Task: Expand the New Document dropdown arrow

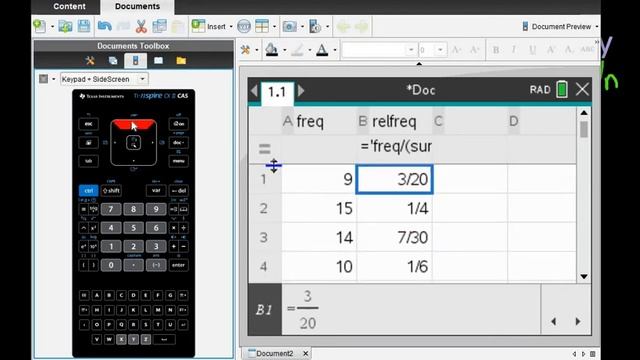Action: [53, 27]
